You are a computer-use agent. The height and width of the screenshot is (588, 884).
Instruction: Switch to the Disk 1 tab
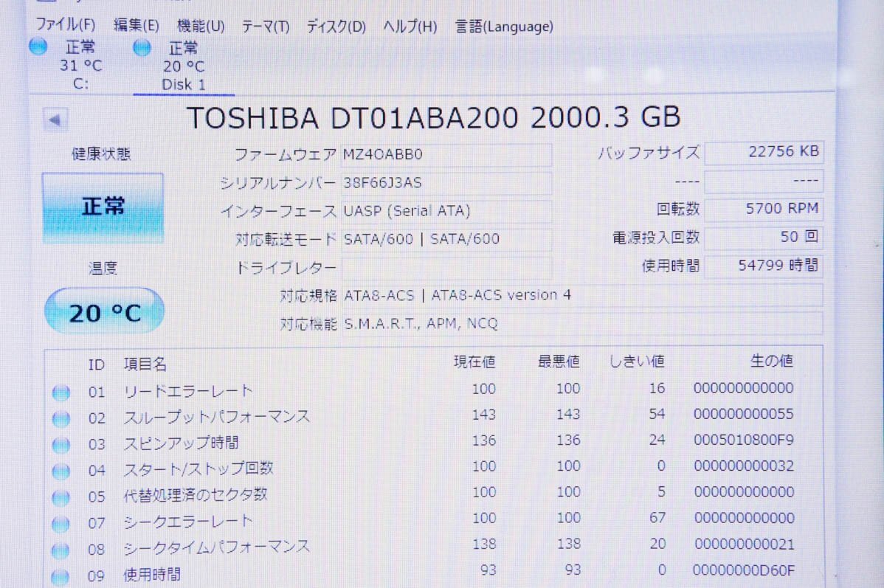(183, 66)
